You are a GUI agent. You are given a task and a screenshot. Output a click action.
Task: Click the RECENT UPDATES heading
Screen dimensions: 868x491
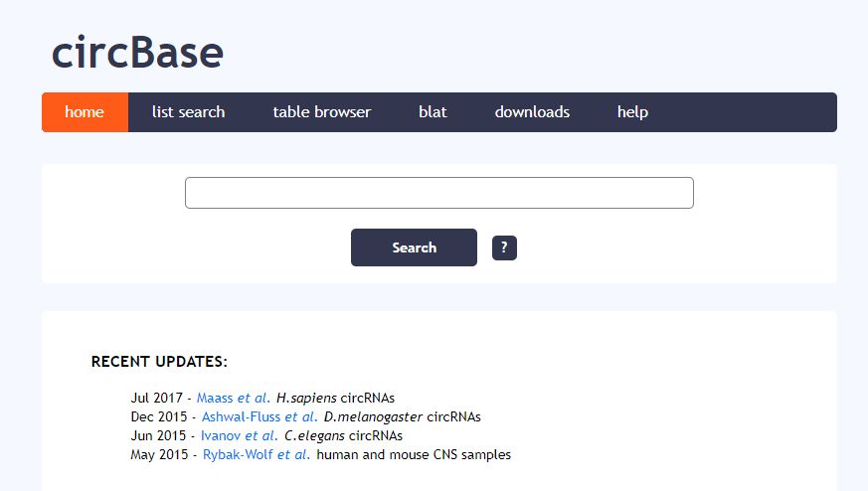tap(159, 362)
